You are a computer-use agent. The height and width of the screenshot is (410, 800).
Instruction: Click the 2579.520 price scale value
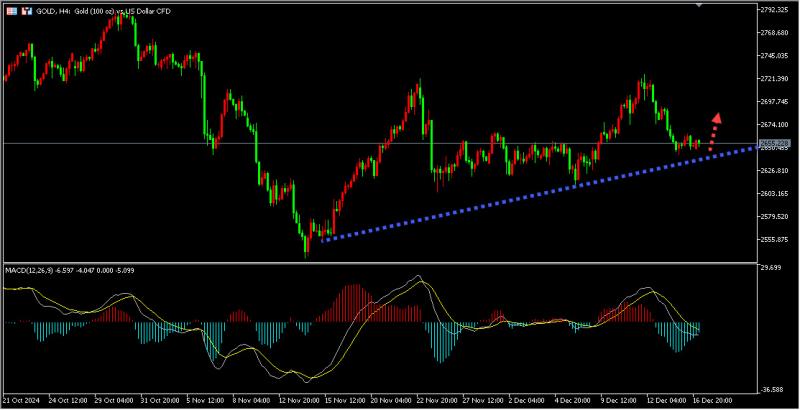pos(774,217)
